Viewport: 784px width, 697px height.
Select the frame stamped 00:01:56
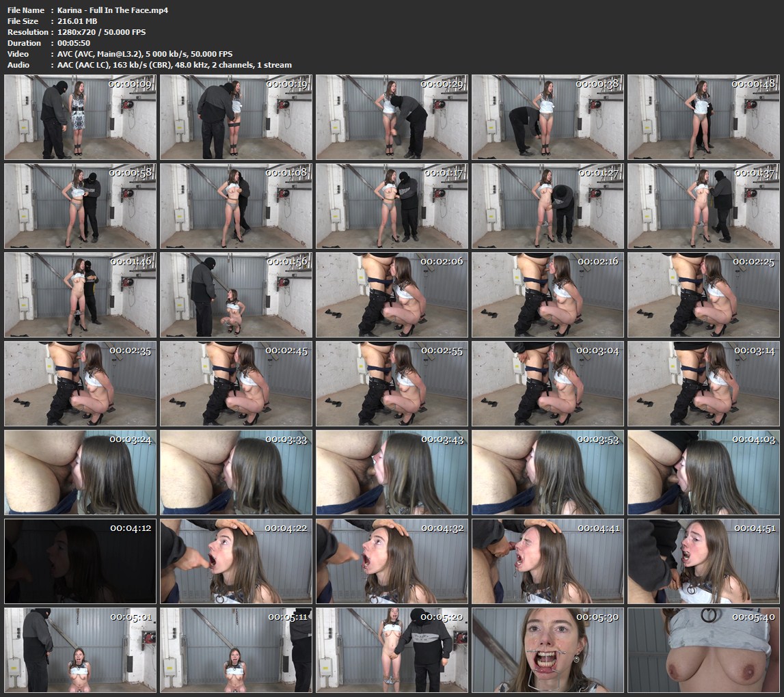pos(236,295)
